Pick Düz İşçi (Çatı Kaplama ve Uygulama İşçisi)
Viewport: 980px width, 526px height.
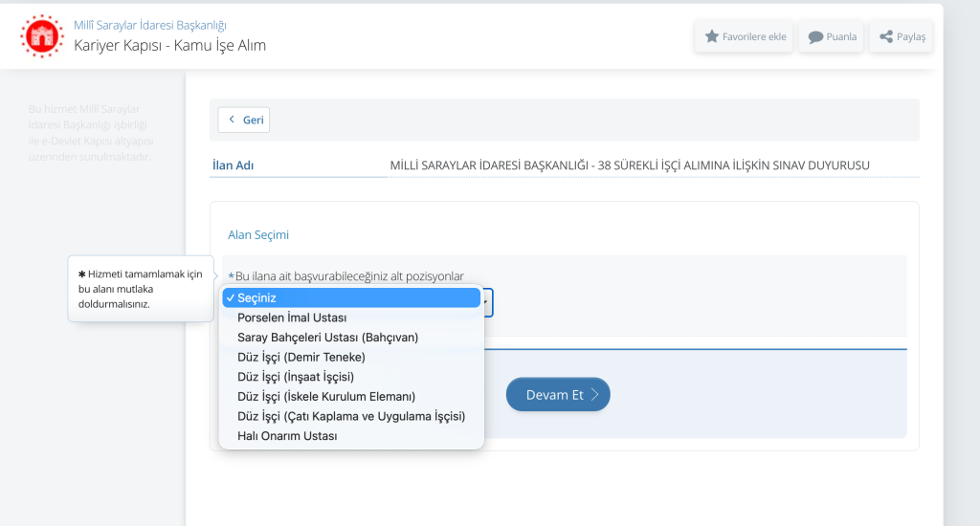(x=351, y=416)
